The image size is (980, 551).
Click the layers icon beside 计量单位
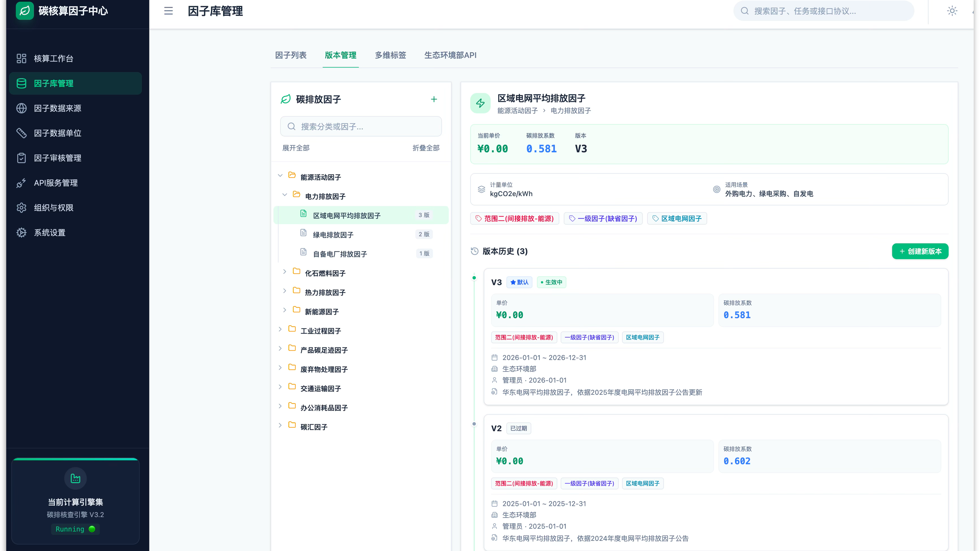[x=481, y=189]
